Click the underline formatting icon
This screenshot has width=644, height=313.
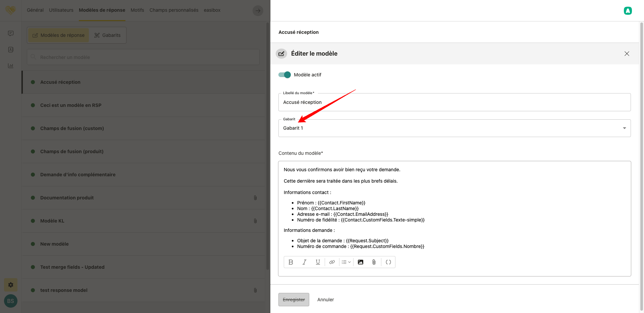(x=318, y=262)
